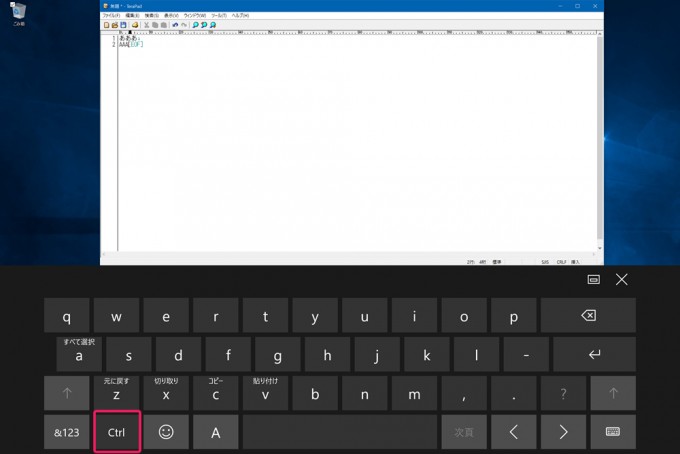Undo with the blue curved arrow icon
Image resolution: width=680 pixels, height=454 pixels.
click(x=175, y=25)
